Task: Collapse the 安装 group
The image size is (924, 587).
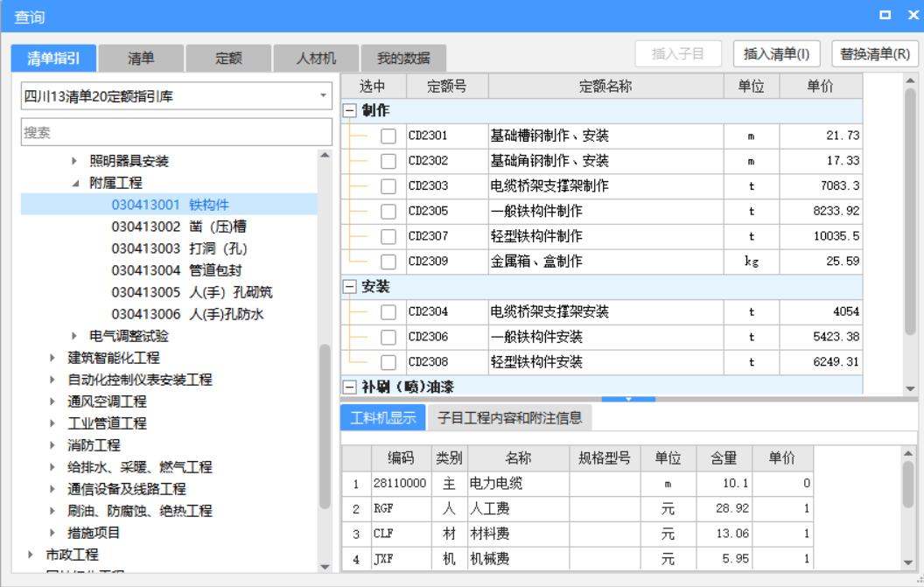Action: [x=350, y=286]
